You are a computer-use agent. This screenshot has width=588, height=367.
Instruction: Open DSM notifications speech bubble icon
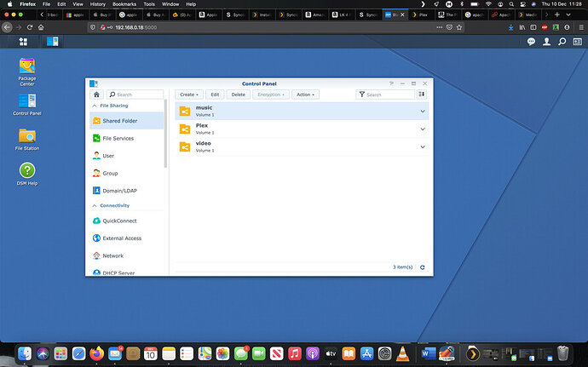[531, 42]
